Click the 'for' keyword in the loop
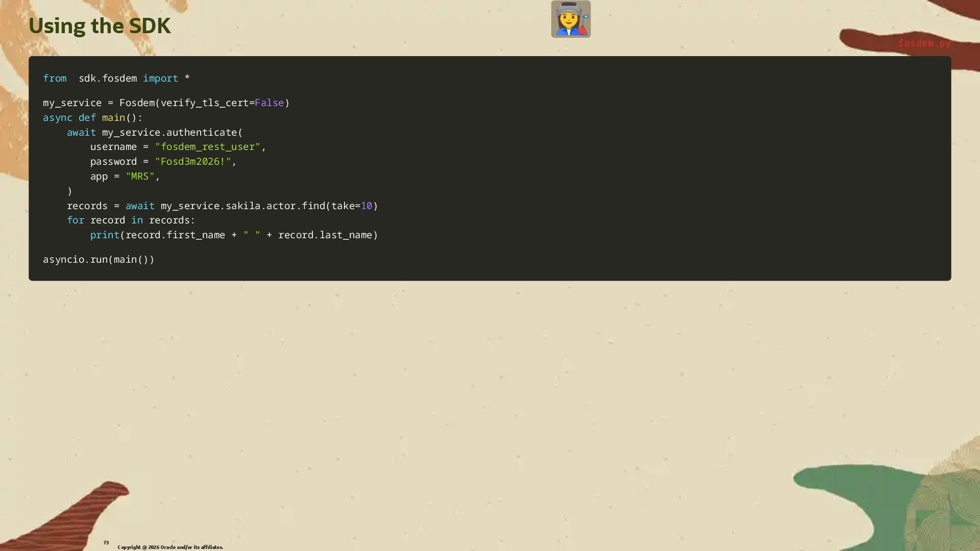Screen dimensions: 980x551 pyautogui.click(x=75, y=220)
